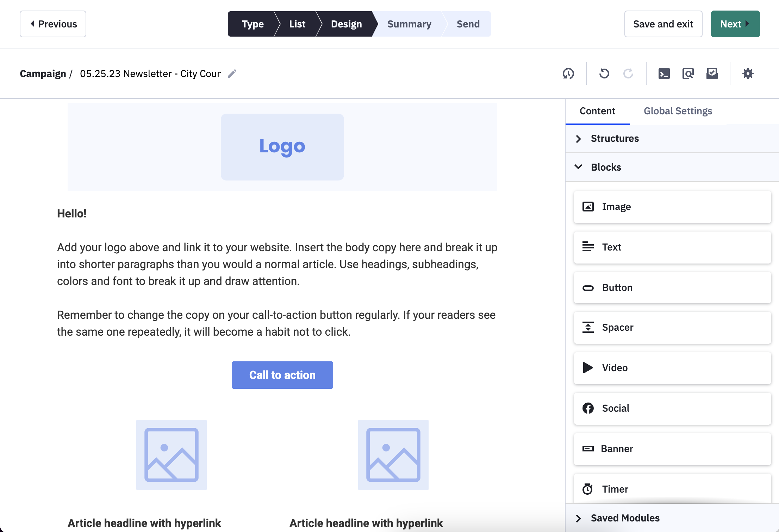Click the Next button
This screenshot has width=779, height=532.
click(735, 24)
